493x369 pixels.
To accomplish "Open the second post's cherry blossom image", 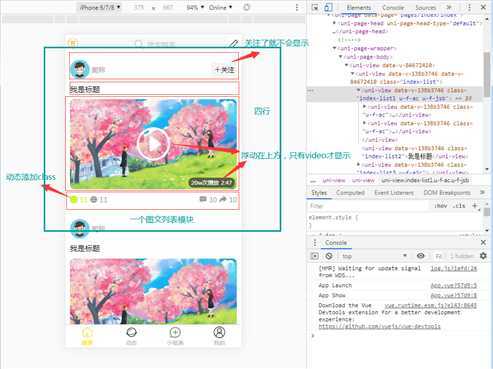I will 153,291.
